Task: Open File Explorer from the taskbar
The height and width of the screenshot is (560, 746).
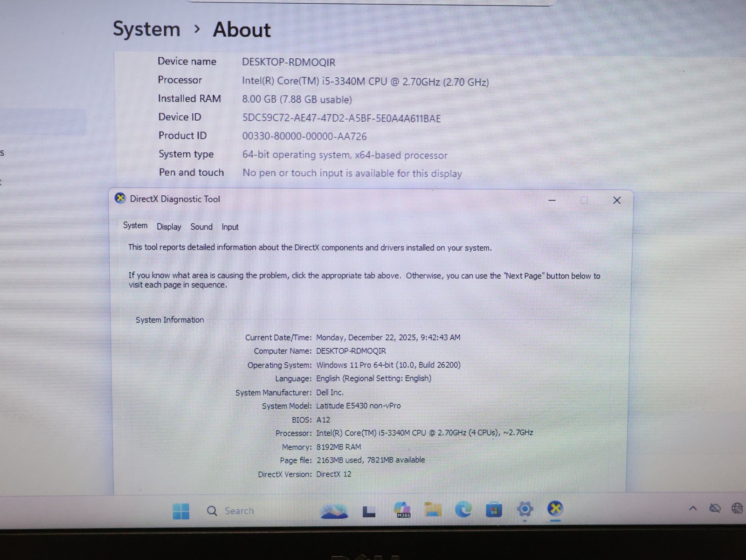Action: [x=433, y=510]
